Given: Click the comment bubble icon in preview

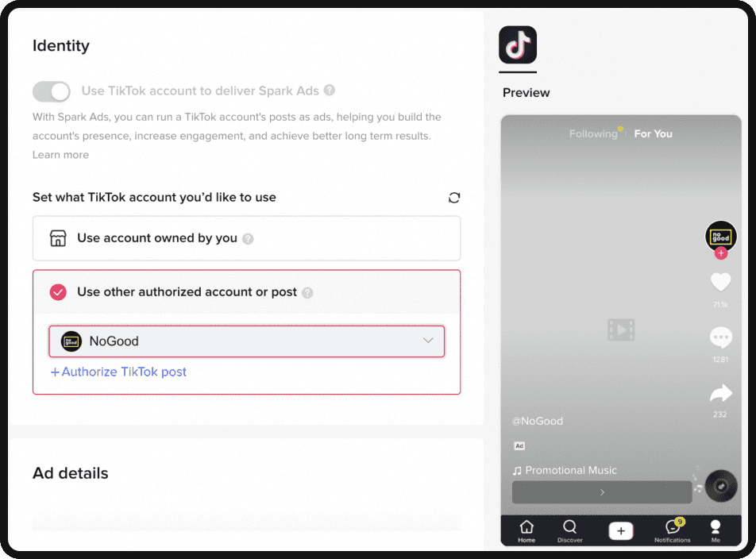Looking at the screenshot, I should point(720,338).
